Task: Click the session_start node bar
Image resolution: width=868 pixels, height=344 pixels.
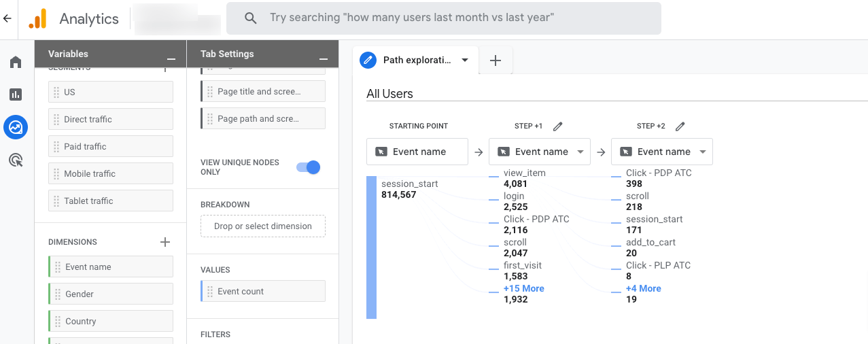Action: pyautogui.click(x=371, y=247)
